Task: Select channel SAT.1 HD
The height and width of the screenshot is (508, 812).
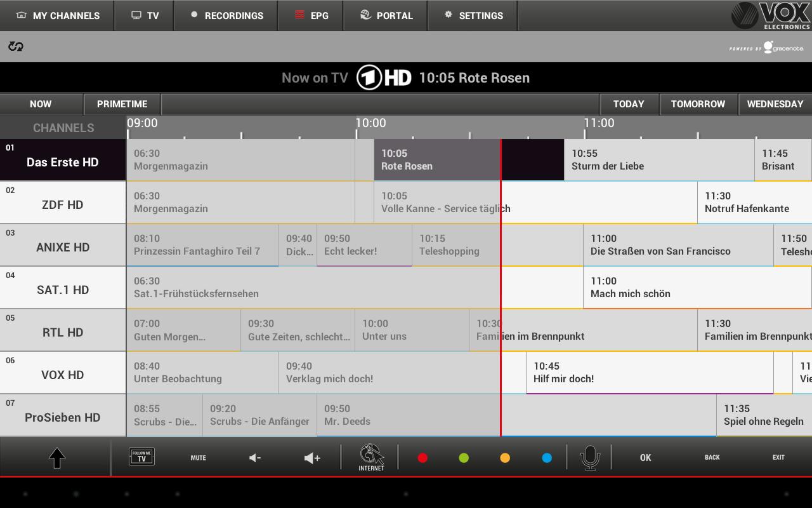Action: [63, 288]
